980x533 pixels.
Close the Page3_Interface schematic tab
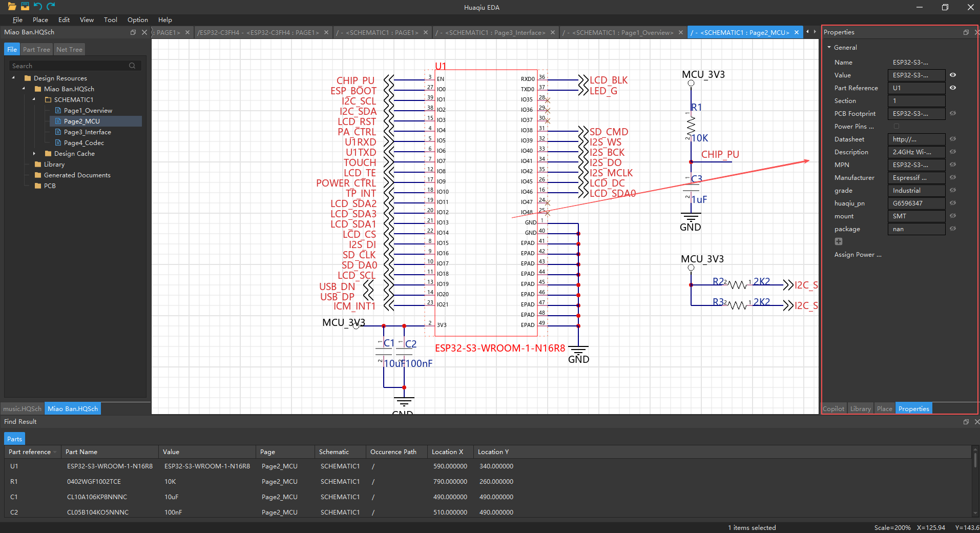point(553,32)
